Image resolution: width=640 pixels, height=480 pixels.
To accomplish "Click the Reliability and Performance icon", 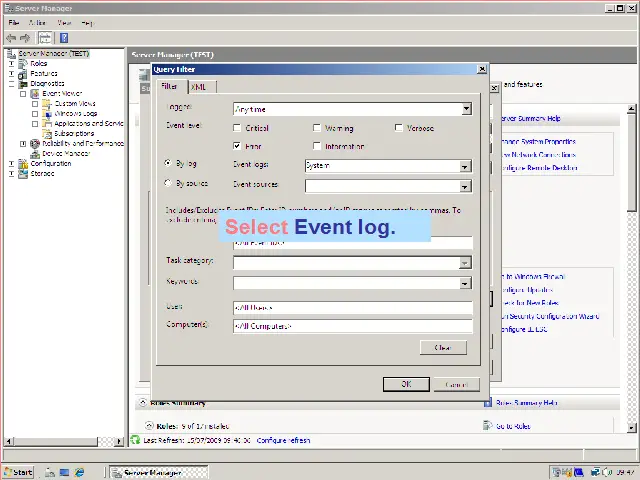I will (x=35, y=144).
